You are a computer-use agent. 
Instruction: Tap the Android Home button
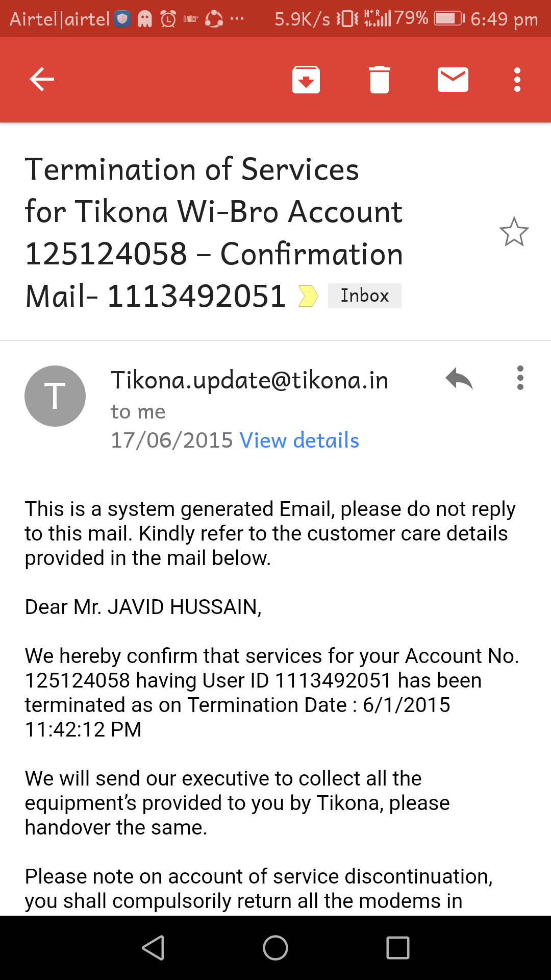275,948
